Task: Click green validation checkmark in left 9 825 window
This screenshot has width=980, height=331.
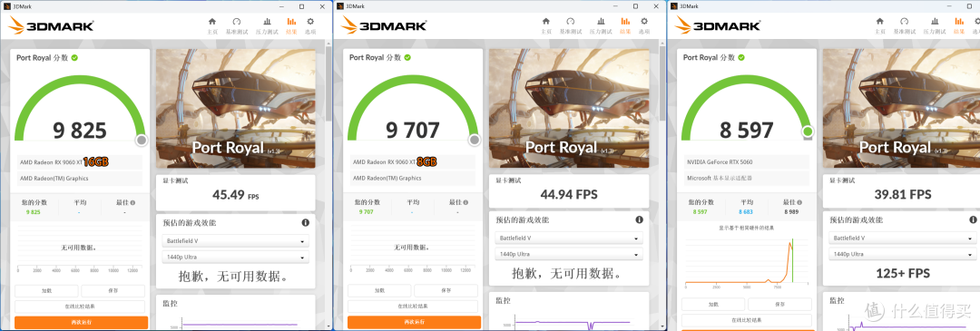Action: coord(74,57)
